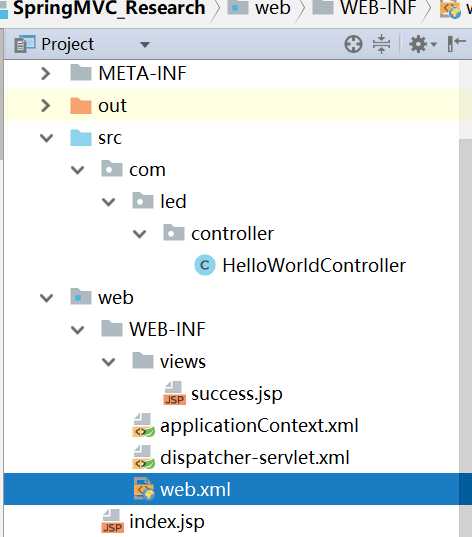Click the Scroll from Source crosshair icon
The height and width of the screenshot is (537, 472).
(353, 44)
